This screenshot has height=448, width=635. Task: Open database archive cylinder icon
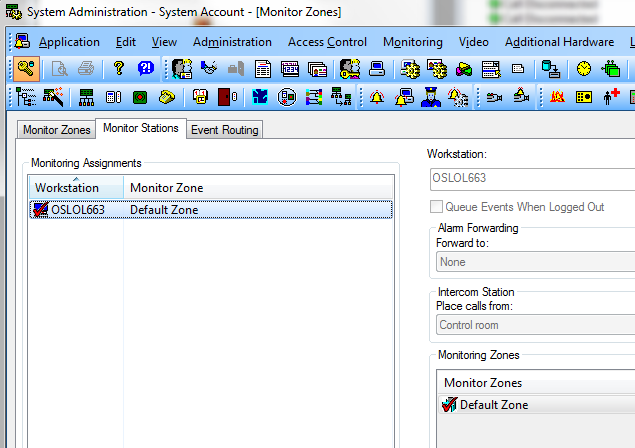tap(551, 69)
